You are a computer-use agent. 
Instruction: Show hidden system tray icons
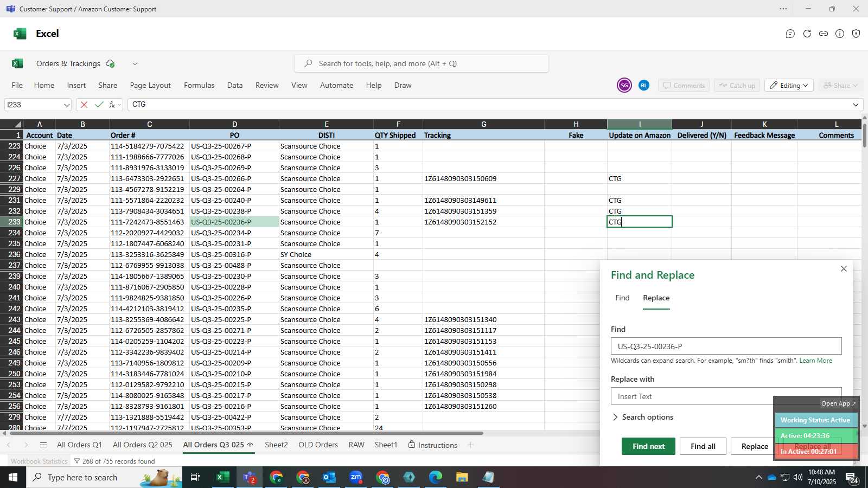point(758,477)
